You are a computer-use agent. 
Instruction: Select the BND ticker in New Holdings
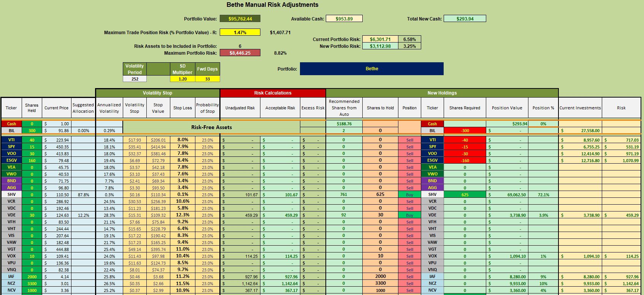pyautogui.click(x=432, y=181)
